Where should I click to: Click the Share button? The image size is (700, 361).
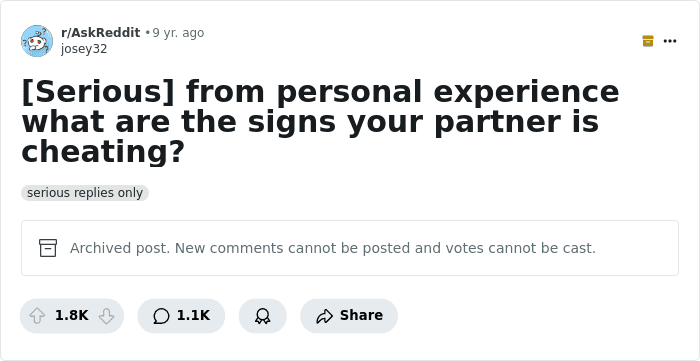349,316
